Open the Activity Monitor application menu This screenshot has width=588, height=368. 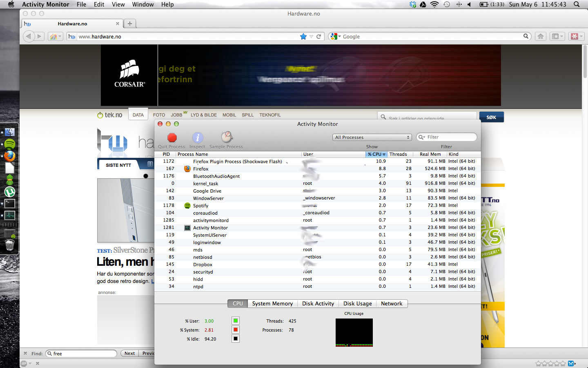pos(45,4)
